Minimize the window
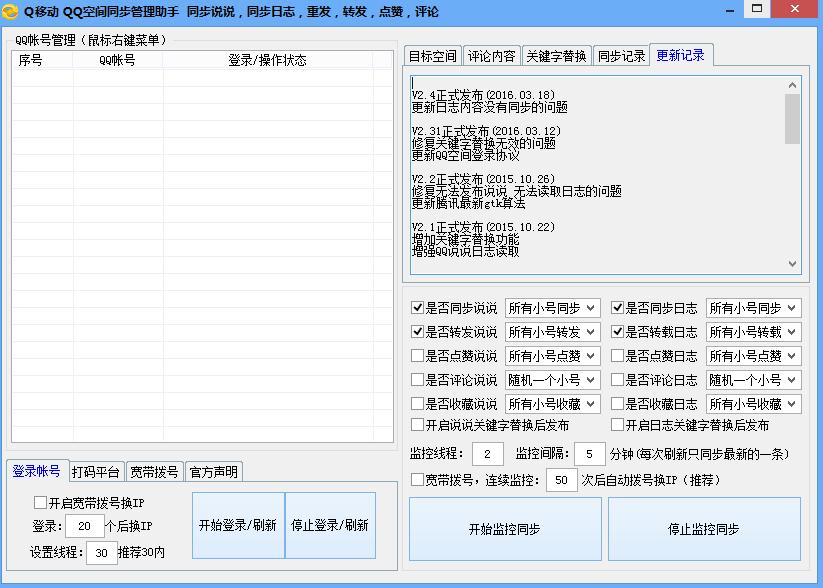This screenshot has height=588, width=823. tap(730, 10)
